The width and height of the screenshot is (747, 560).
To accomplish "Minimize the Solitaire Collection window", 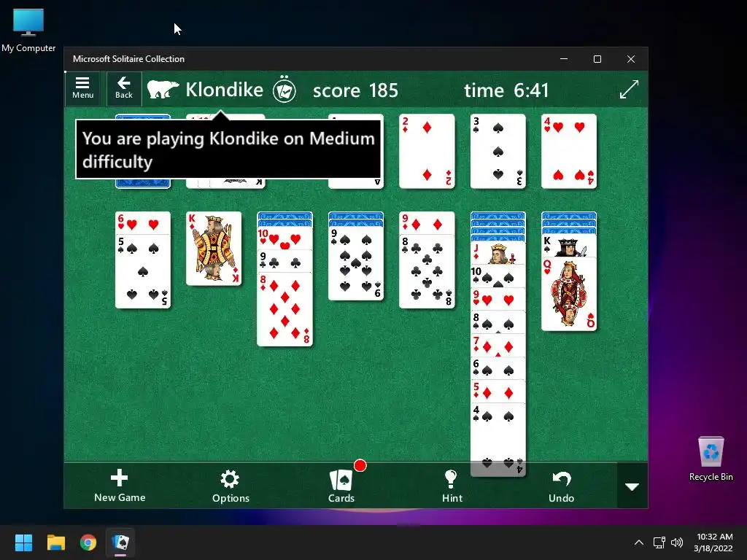I will [x=564, y=59].
